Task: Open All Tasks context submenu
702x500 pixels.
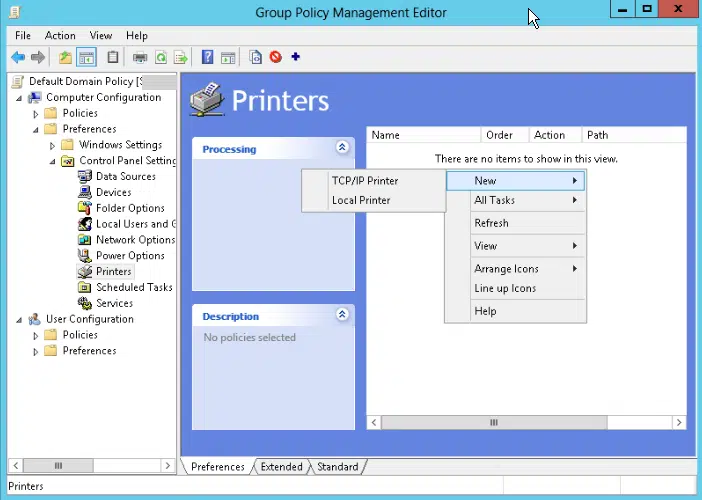Action: point(515,200)
